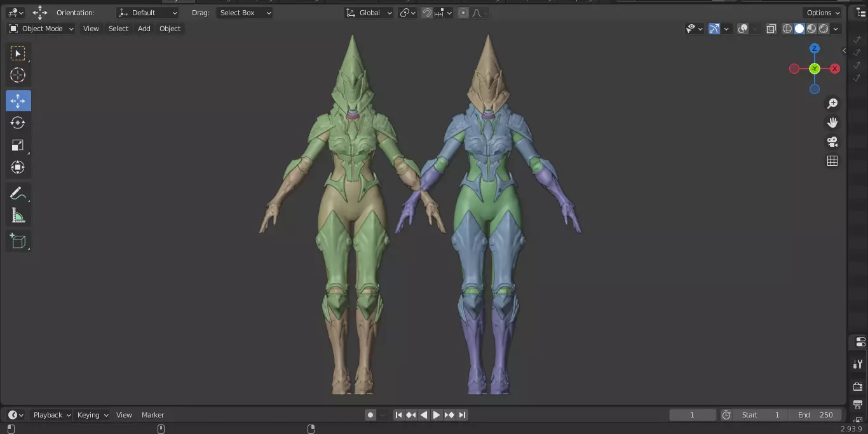The height and width of the screenshot is (434, 868).
Task: Play the animation forward
Action: tap(437, 415)
